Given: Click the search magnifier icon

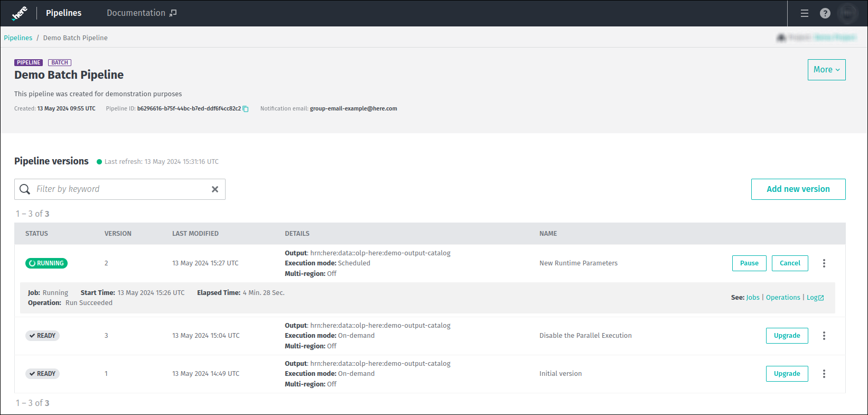Looking at the screenshot, I should tap(25, 189).
